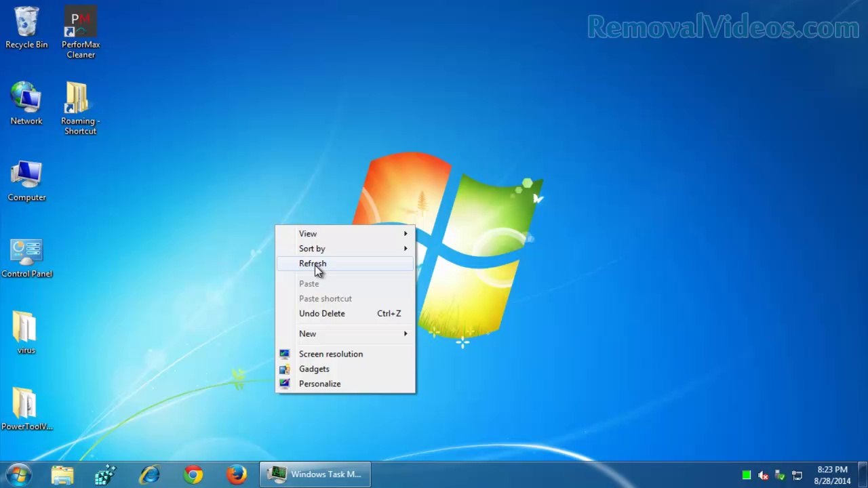Click the Safely Remove Hardware tray icon
The image size is (868, 488).
coord(780,475)
